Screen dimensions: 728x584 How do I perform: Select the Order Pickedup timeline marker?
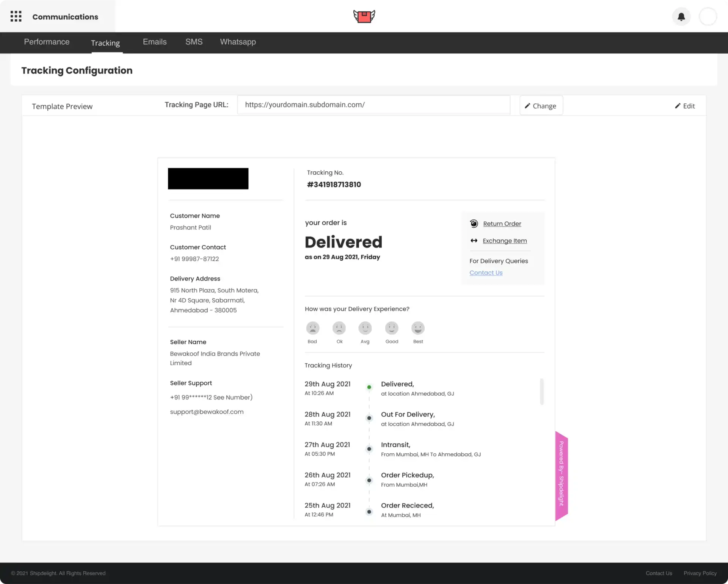369,481
